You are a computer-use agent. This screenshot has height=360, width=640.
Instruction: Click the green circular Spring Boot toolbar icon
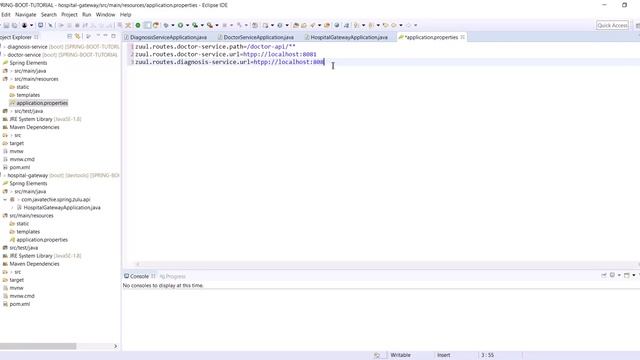tap(138, 25)
